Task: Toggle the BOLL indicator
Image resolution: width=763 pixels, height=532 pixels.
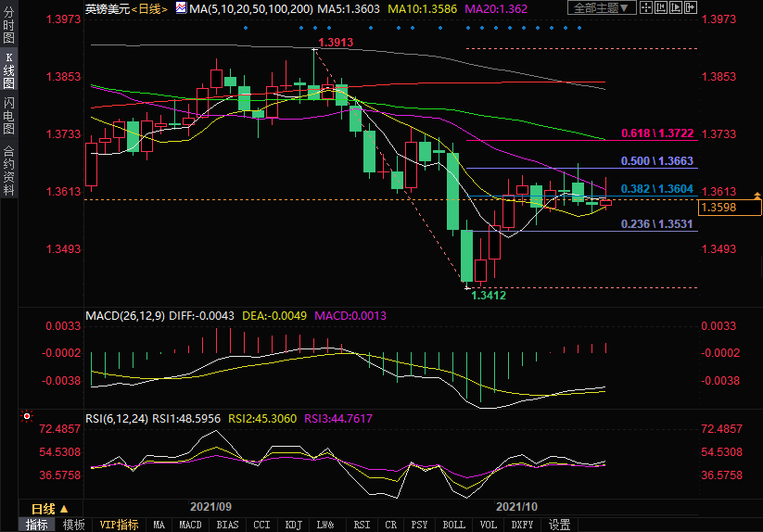Action: (x=453, y=525)
